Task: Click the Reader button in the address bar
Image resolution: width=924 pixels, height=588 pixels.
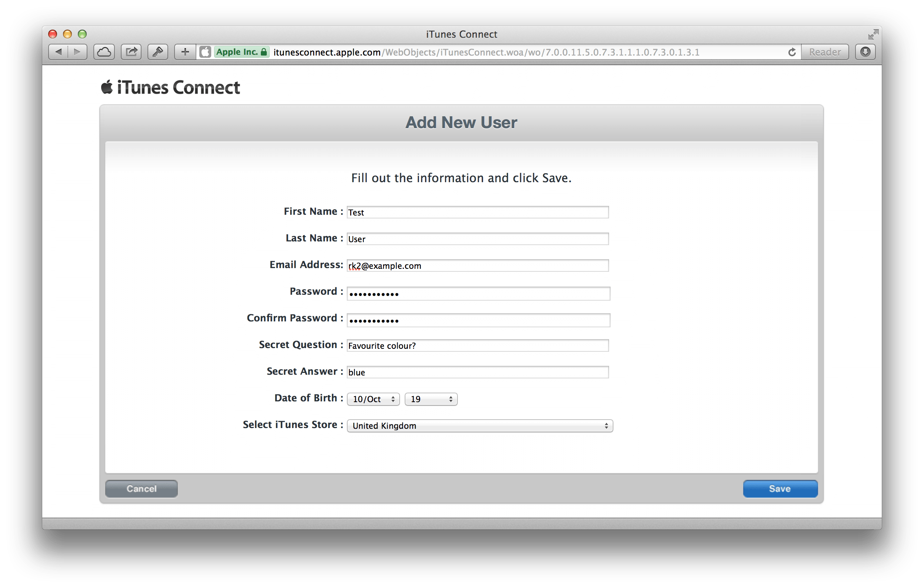Action: [825, 52]
